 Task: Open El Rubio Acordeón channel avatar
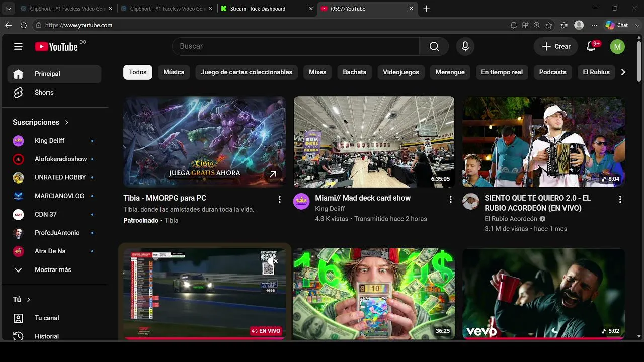click(x=471, y=201)
